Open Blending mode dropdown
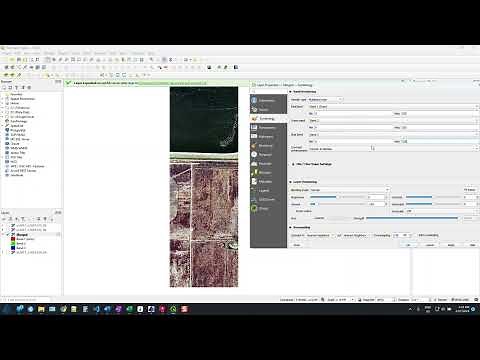The height and width of the screenshot is (360, 480). point(350,190)
